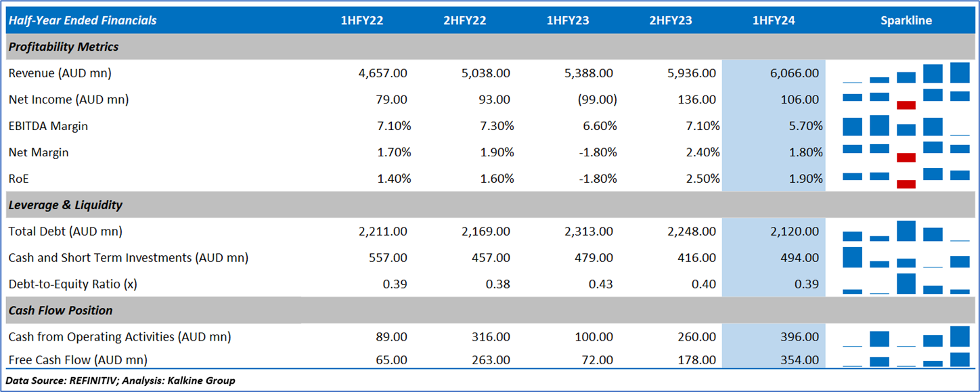This screenshot has height=392, width=980.
Task: Select the Cash from Operating Activities label
Action: pos(119,336)
